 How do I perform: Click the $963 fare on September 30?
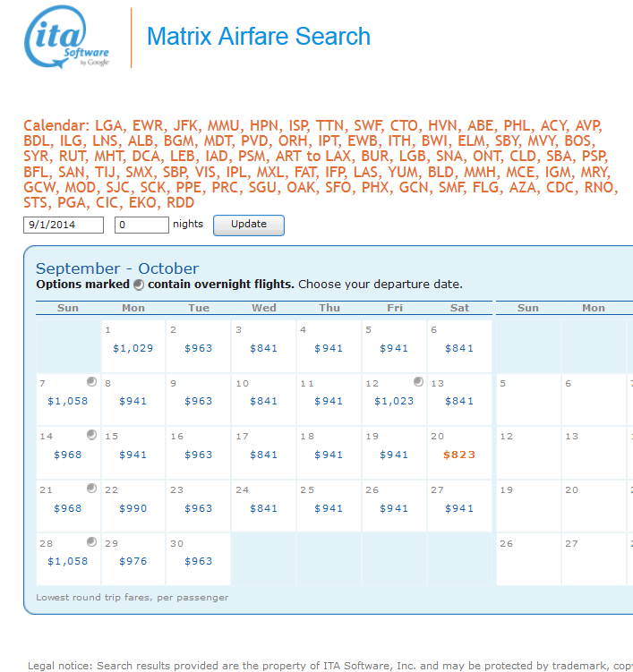(199, 561)
